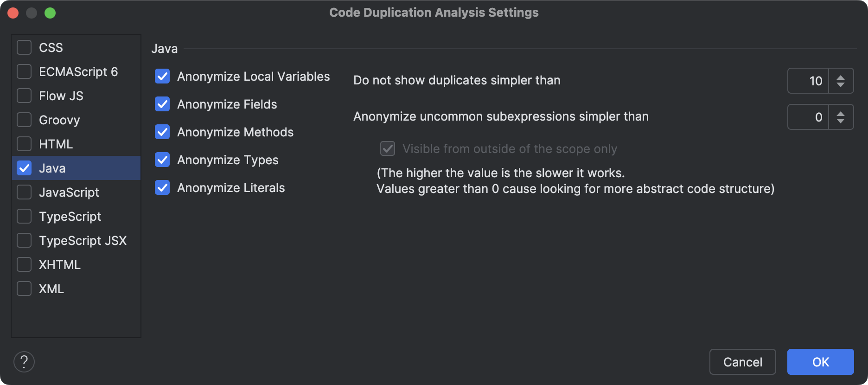Enable the XML language checkbox
The image size is (868, 385).
(24, 289)
